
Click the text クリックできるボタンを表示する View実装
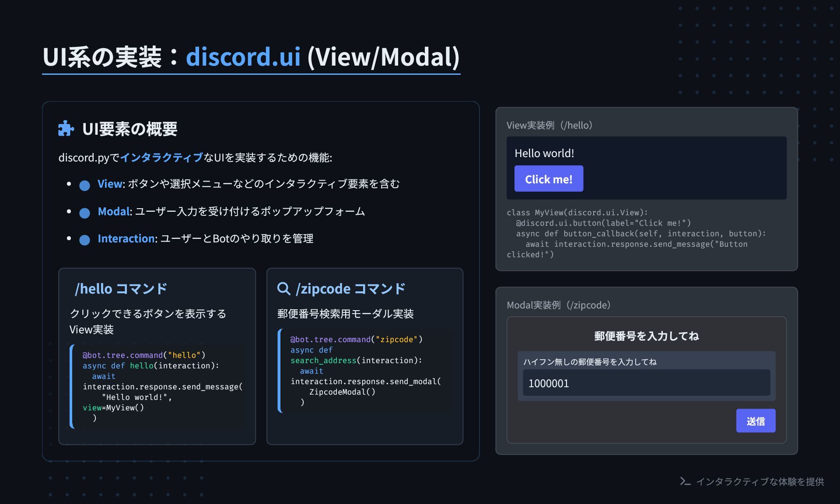148,322
